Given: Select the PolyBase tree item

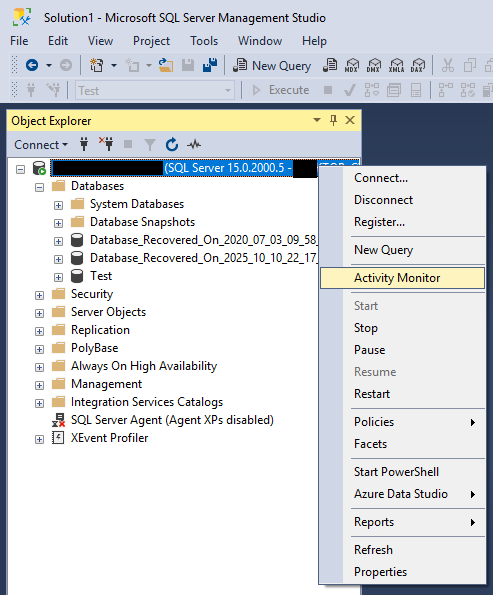Looking at the screenshot, I should (95, 348).
